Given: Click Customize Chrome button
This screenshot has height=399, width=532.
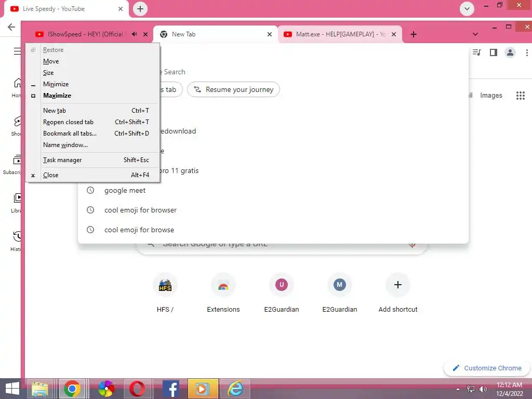Looking at the screenshot, I should (487, 368).
